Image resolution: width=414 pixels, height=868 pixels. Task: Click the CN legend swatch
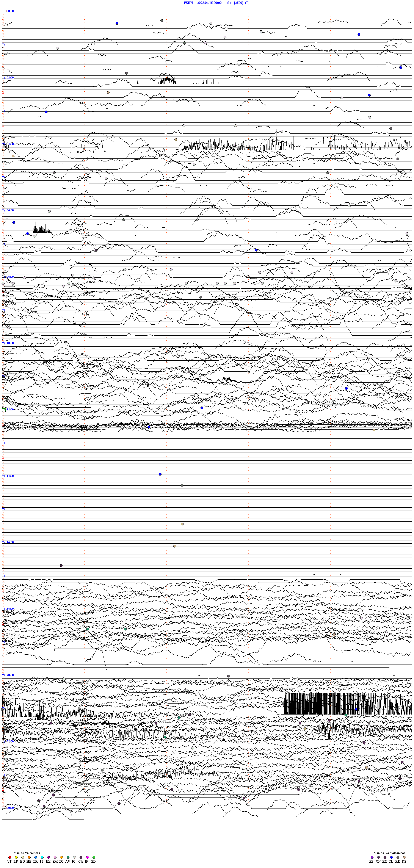(x=378, y=857)
